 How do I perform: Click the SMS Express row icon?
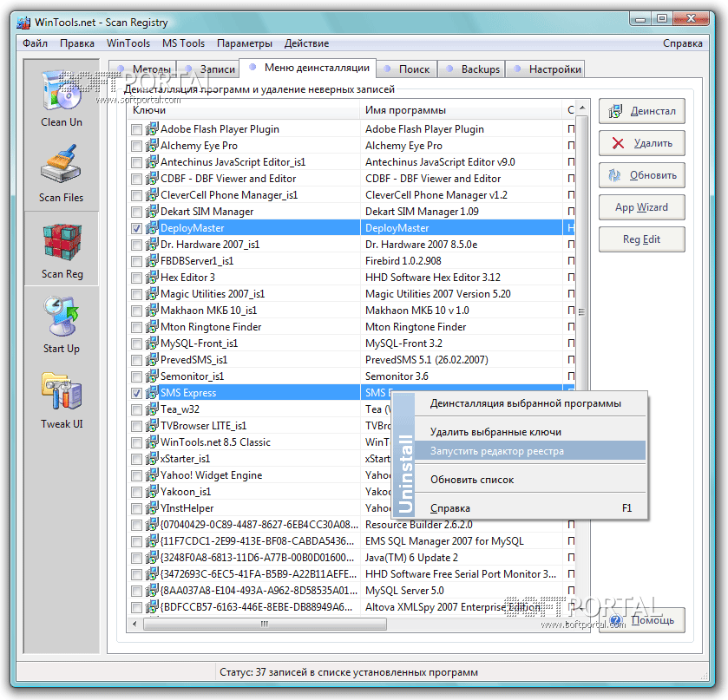point(152,392)
